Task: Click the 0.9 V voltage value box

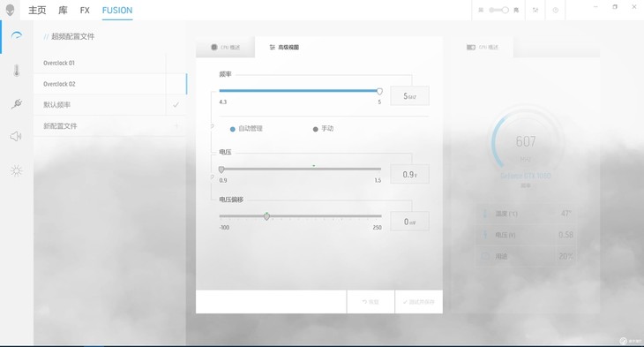Action: point(409,174)
